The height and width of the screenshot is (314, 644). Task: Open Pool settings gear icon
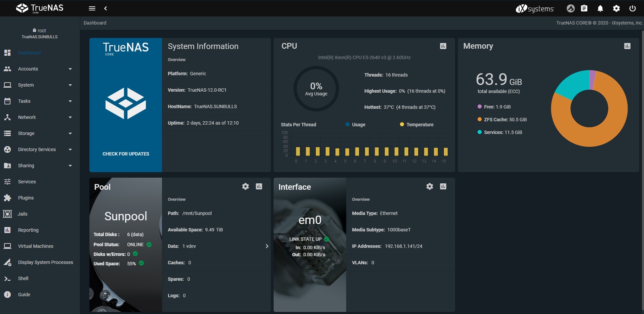(x=246, y=186)
